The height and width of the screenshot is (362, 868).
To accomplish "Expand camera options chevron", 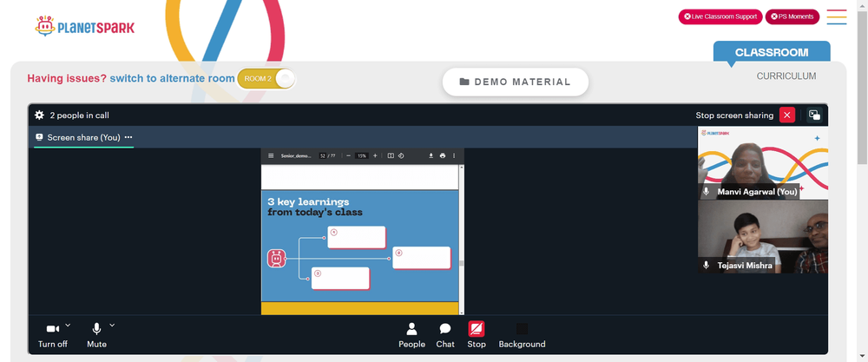I will (68, 325).
